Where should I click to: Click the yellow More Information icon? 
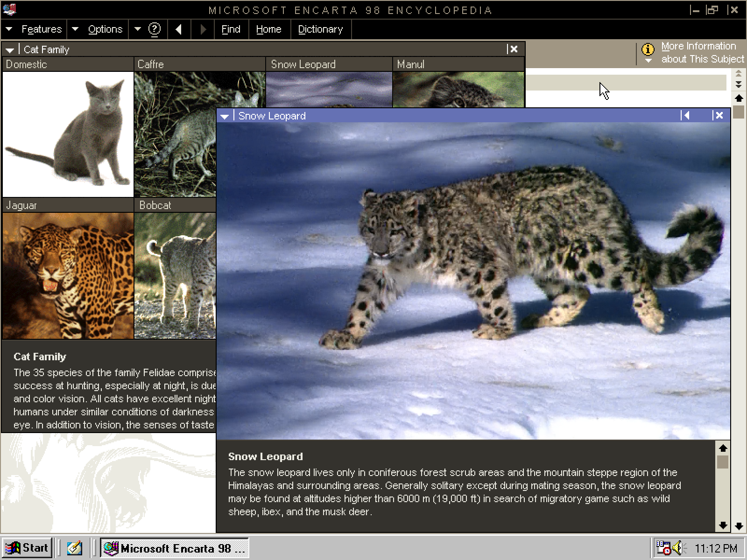point(648,49)
